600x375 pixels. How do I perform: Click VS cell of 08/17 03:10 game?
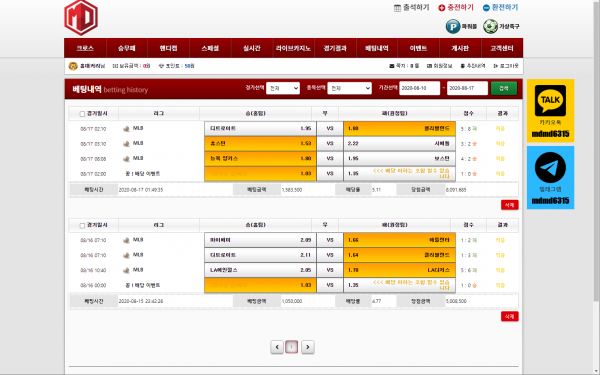click(330, 143)
